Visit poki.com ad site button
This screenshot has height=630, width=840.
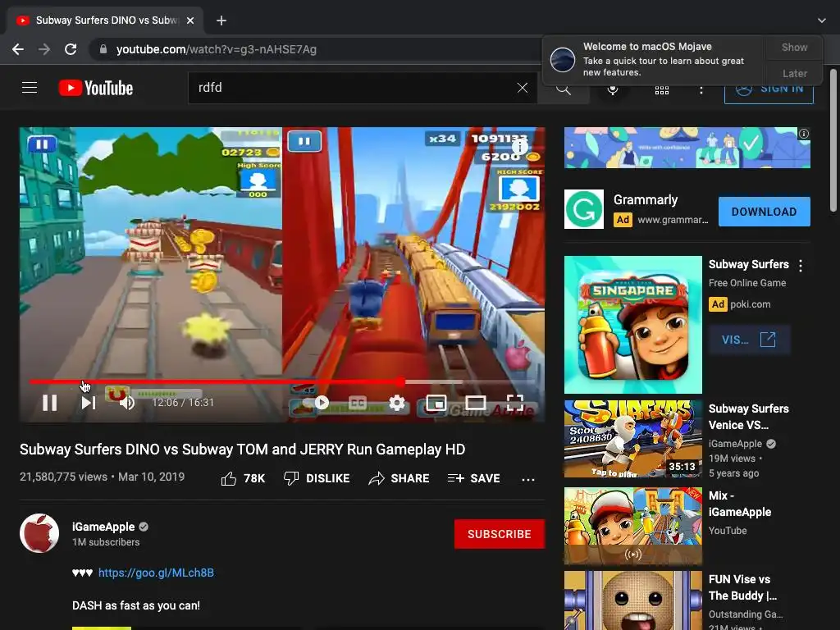coord(749,340)
